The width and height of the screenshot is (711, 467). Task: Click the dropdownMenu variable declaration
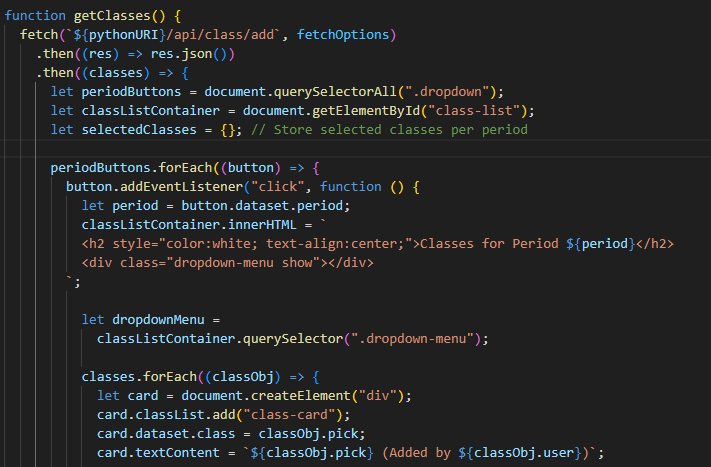pyautogui.click(x=158, y=320)
